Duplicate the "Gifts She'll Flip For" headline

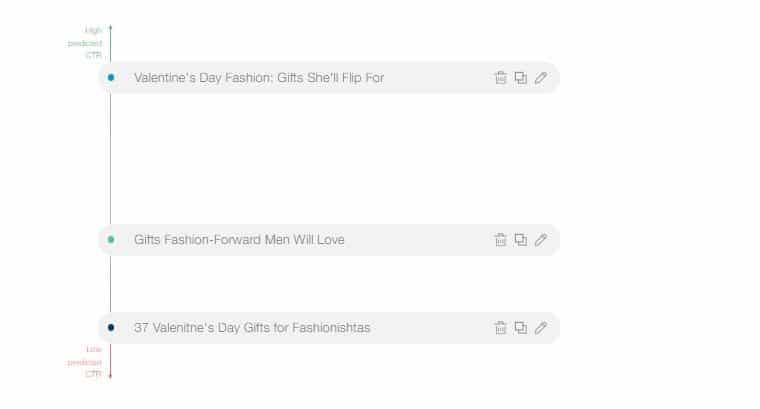[x=521, y=78]
